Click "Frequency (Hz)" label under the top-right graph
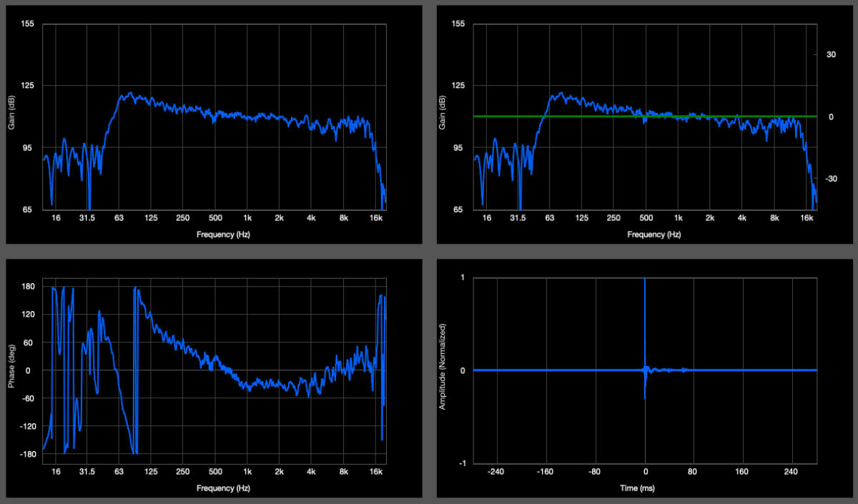Screen dimensions: 858x504 coord(645,234)
